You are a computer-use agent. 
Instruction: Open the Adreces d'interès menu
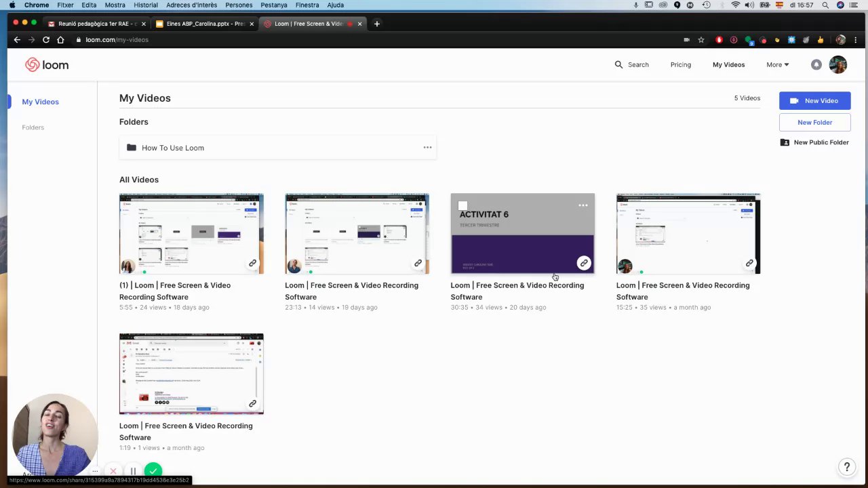pyautogui.click(x=192, y=5)
